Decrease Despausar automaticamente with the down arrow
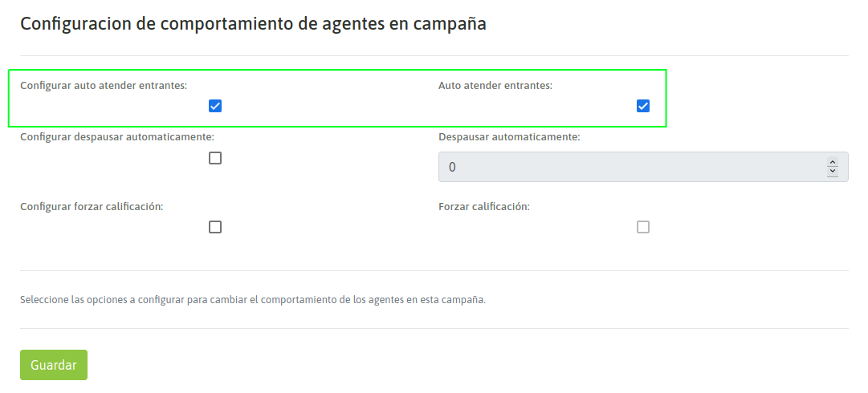 (833, 172)
